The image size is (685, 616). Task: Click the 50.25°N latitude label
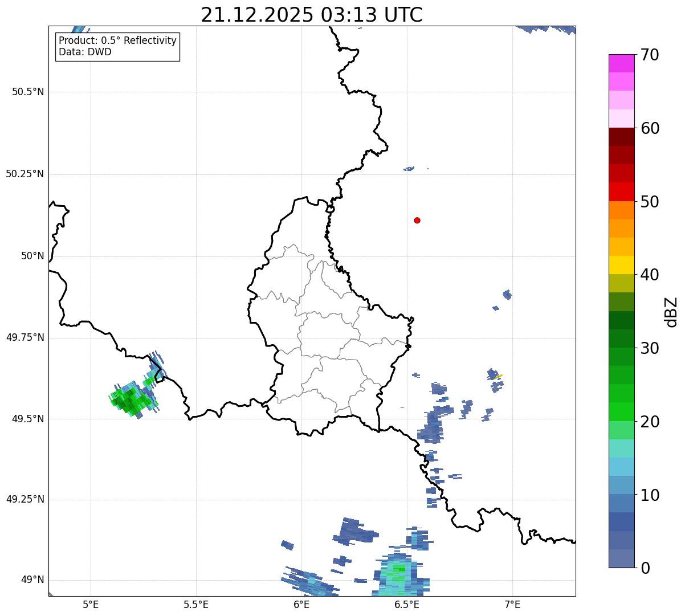tap(25, 174)
